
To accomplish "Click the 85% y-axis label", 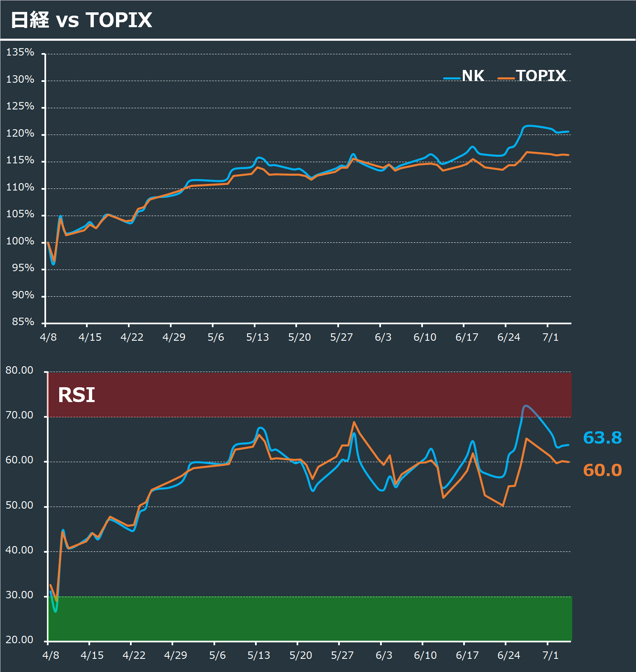I will click(23, 322).
